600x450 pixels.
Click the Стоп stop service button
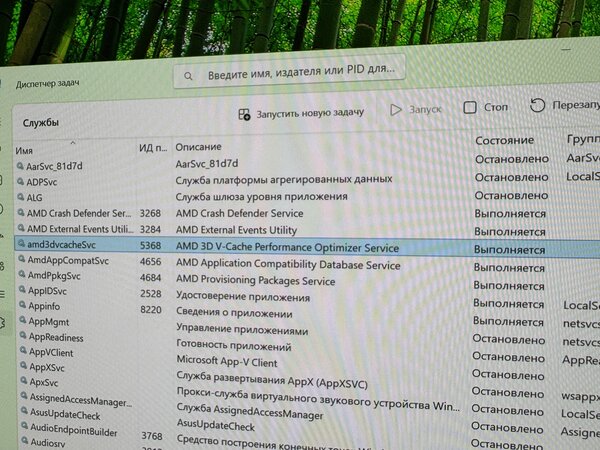click(486, 107)
